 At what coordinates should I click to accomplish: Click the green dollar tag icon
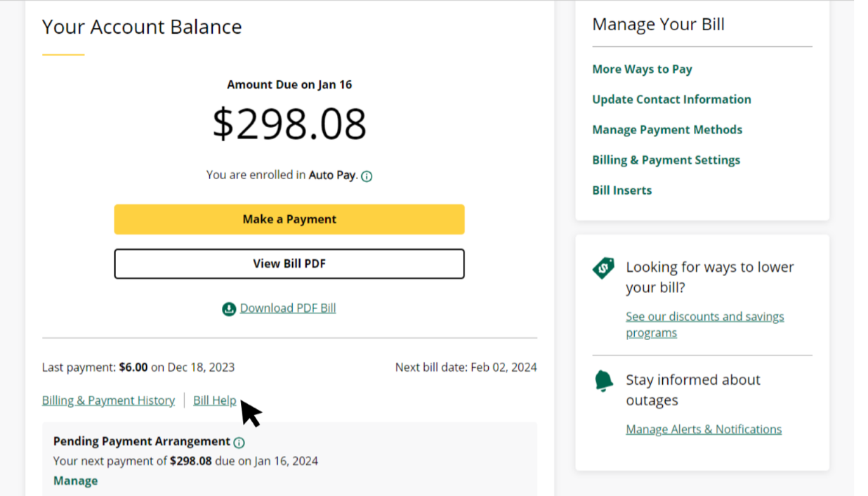(x=603, y=268)
